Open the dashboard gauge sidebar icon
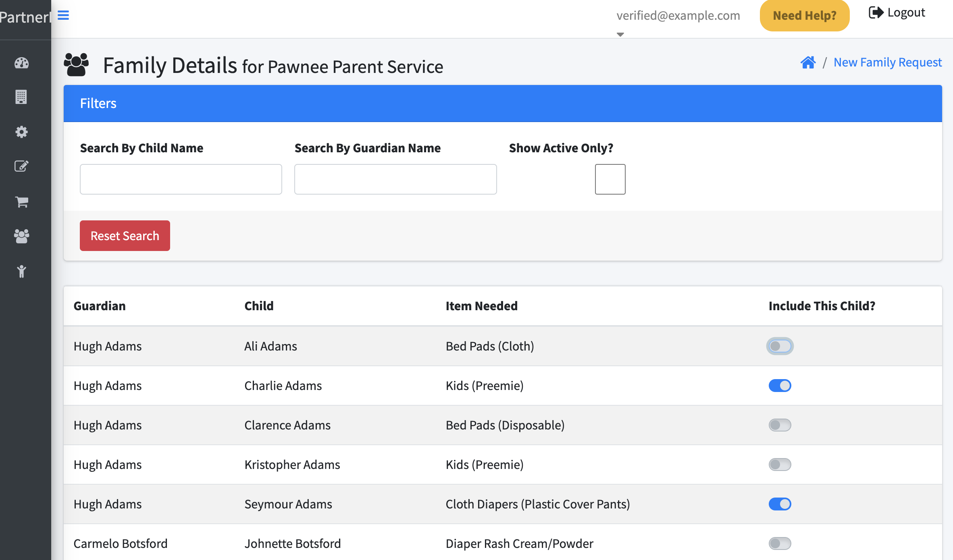 pos(21,63)
